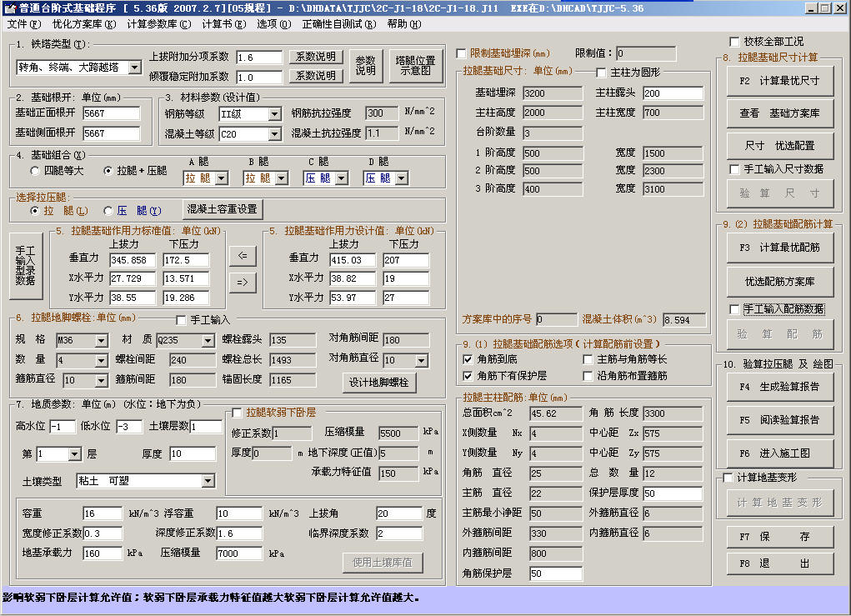Expand the 对角筋直径 dropdown
This screenshot has height=616, width=851.
pos(422,360)
